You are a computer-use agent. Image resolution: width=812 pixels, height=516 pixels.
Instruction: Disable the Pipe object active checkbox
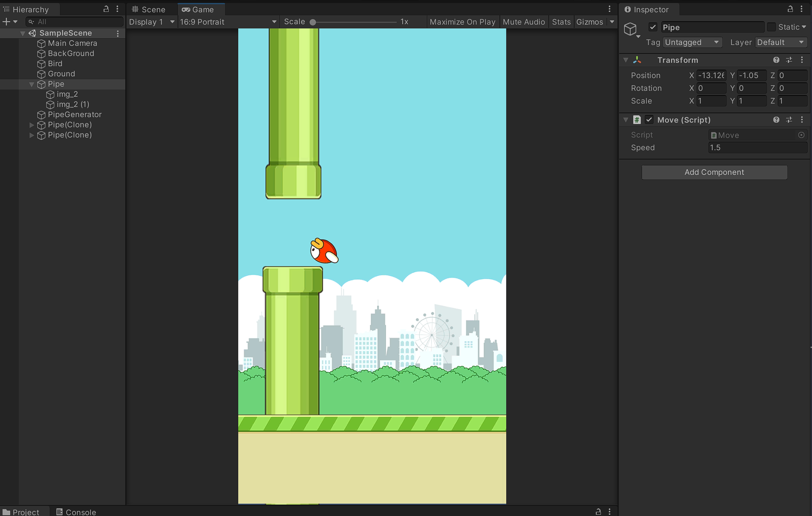click(653, 27)
